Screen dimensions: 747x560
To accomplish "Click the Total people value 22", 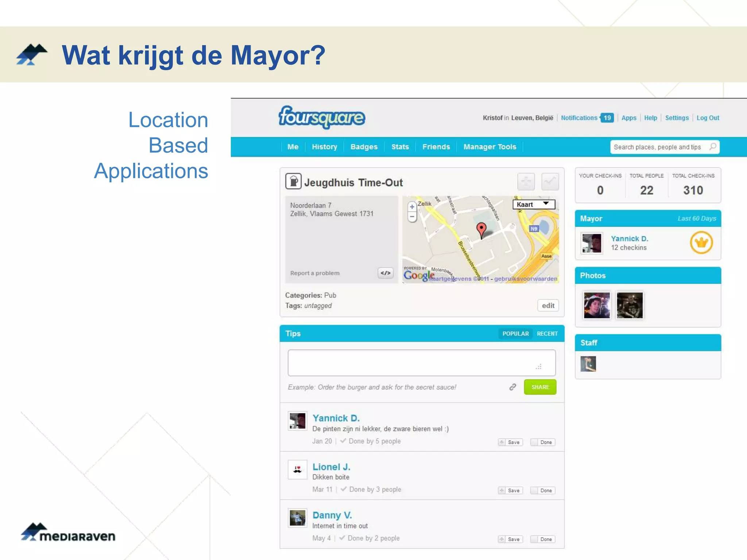I will click(647, 190).
